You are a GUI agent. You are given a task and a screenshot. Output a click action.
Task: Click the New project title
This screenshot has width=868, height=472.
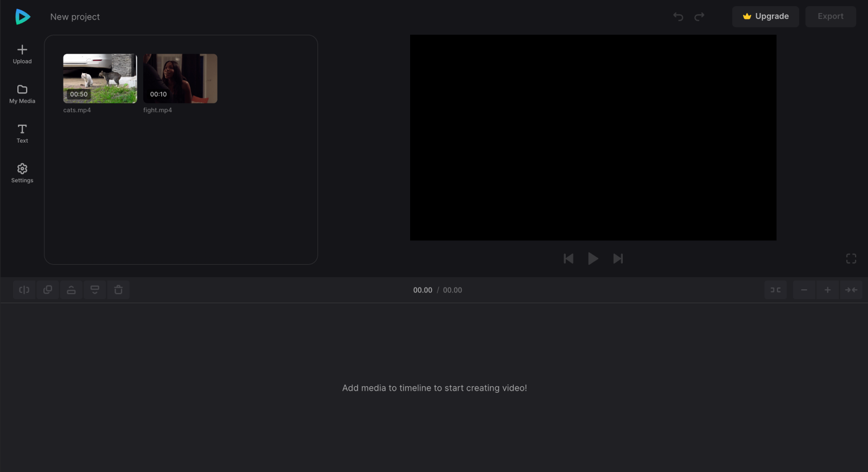[75, 17]
